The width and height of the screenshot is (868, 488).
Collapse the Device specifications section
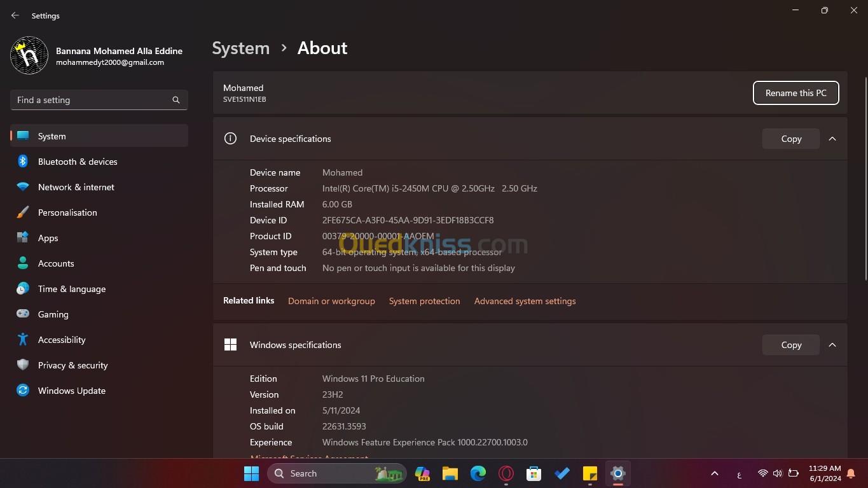tap(832, 139)
